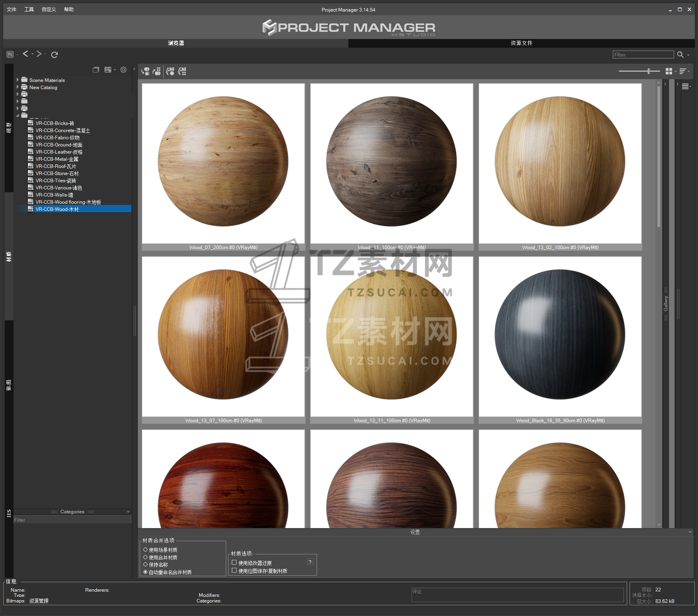The image size is (698, 616).
Task: Click the thumbnail grid view icon
Action: point(669,71)
